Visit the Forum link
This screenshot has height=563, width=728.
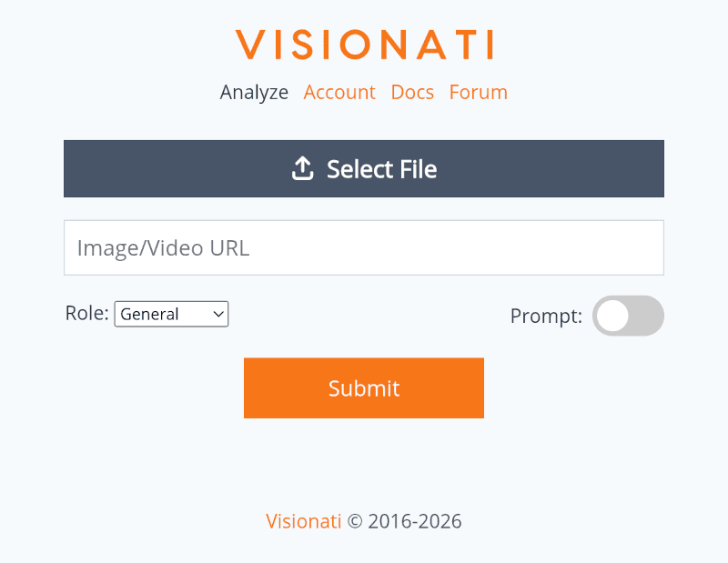tap(478, 92)
